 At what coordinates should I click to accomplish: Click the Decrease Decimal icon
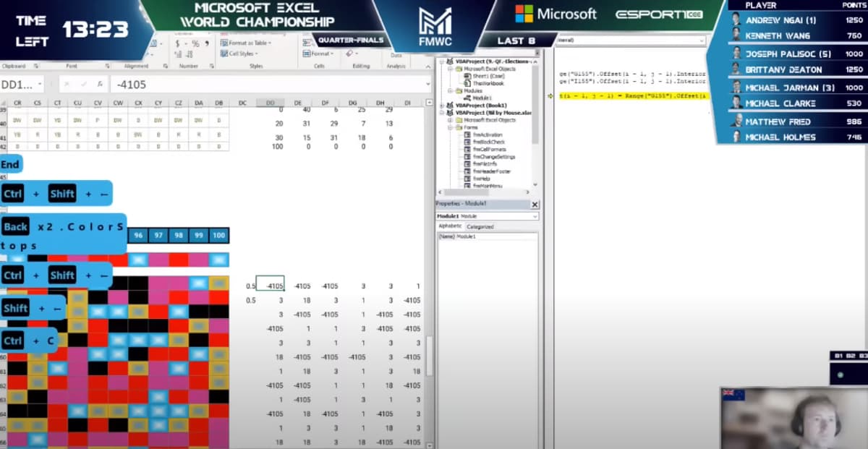[x=189, y=54]
